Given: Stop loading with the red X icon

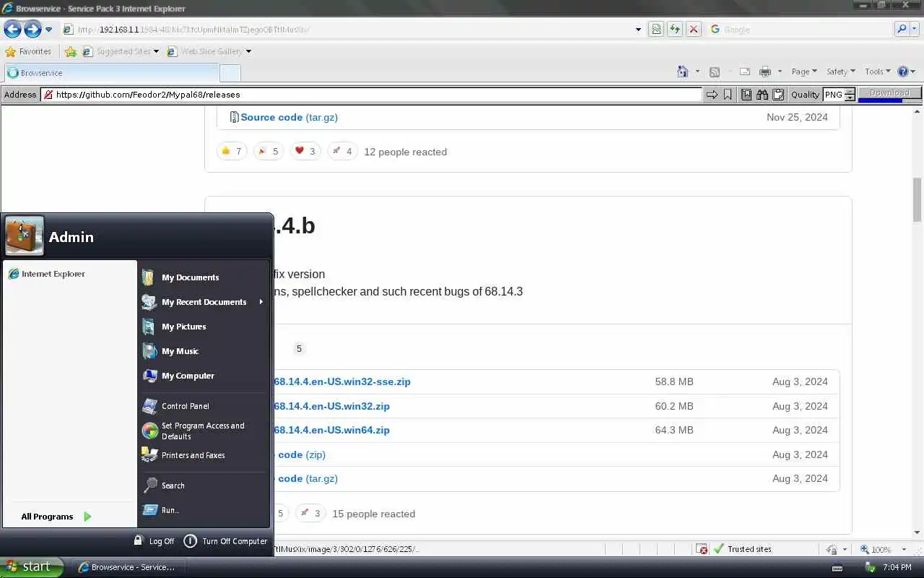Looking at the screenshot, I should pos(693,30).
